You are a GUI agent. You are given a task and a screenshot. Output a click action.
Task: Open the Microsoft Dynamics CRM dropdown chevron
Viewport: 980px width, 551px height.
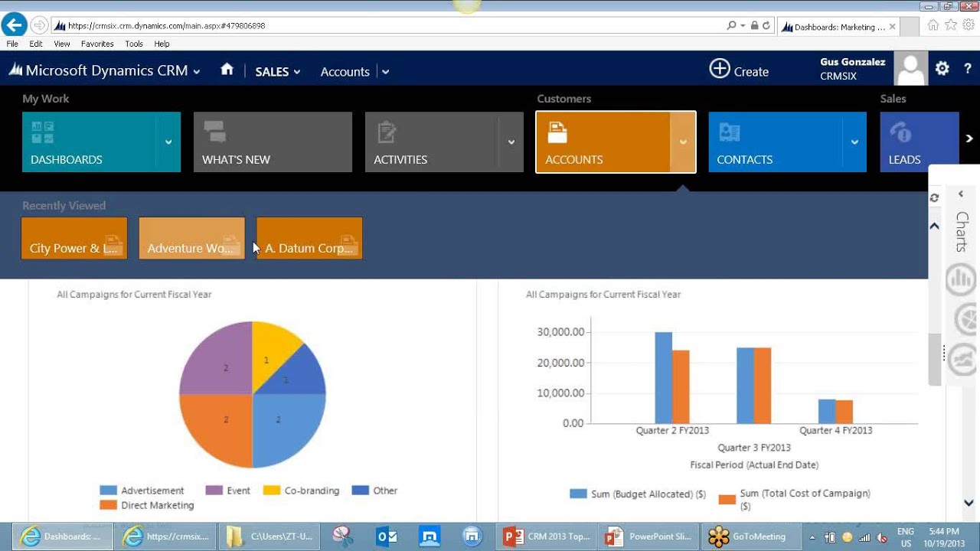pos(197,71)
